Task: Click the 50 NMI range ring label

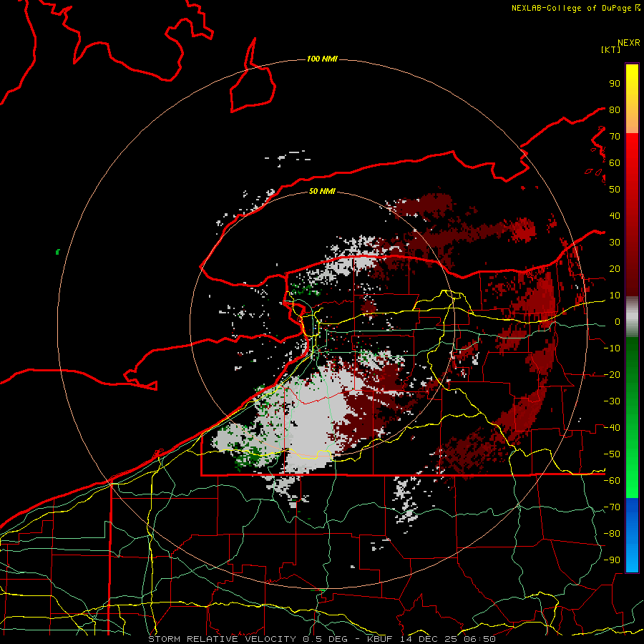Action: pyautogui.click(x=322, y=191)
